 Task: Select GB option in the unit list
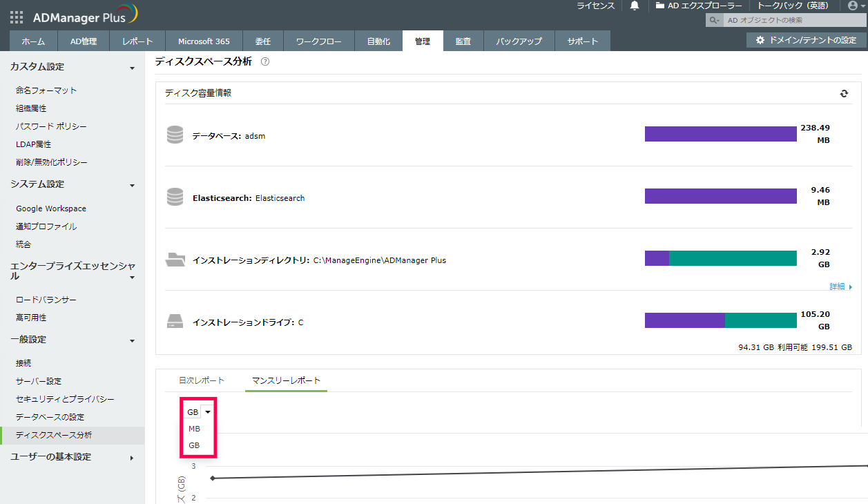coord(195,445)
